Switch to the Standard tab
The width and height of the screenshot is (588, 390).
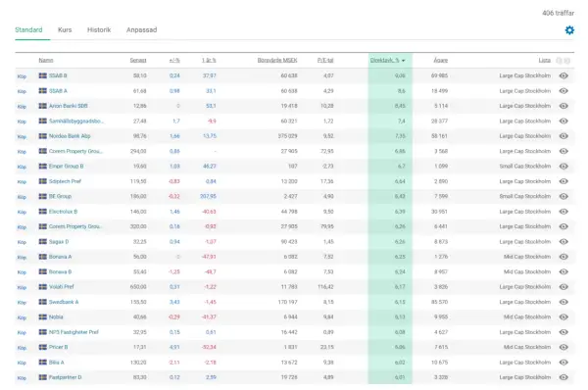pos(28,30)
